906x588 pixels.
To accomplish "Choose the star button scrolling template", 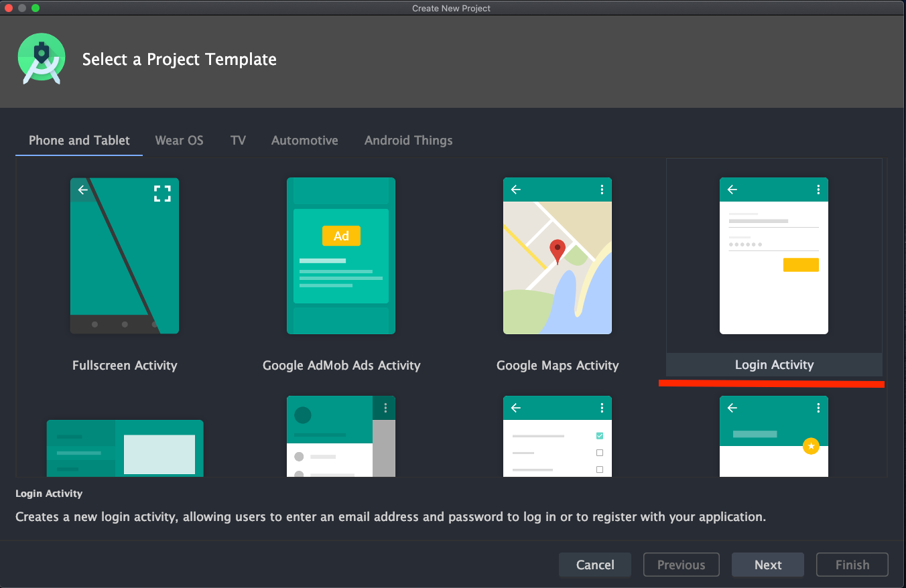I will coord(774,436).
